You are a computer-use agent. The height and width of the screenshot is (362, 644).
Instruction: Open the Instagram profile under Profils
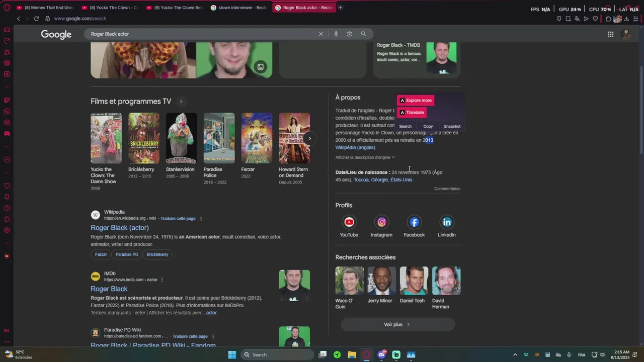tap(381, 222)
